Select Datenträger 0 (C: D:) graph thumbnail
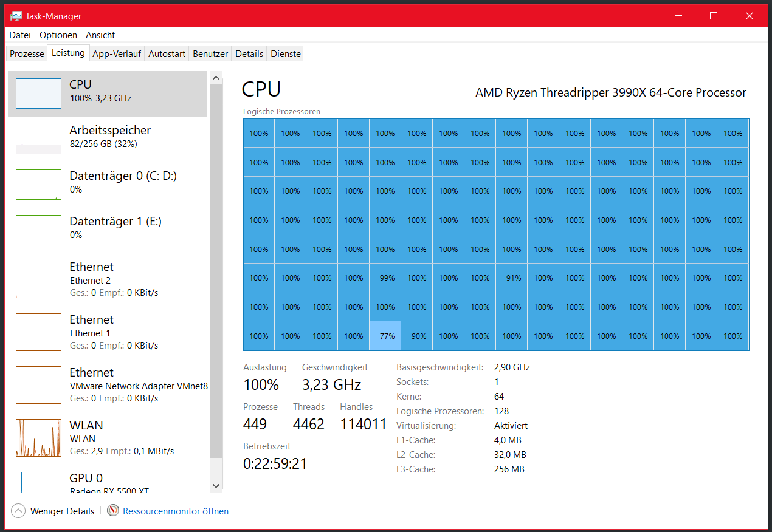Image resolution: width=772 pixels, height=532 pixels. pyautogui.click(x=38, y=185)
